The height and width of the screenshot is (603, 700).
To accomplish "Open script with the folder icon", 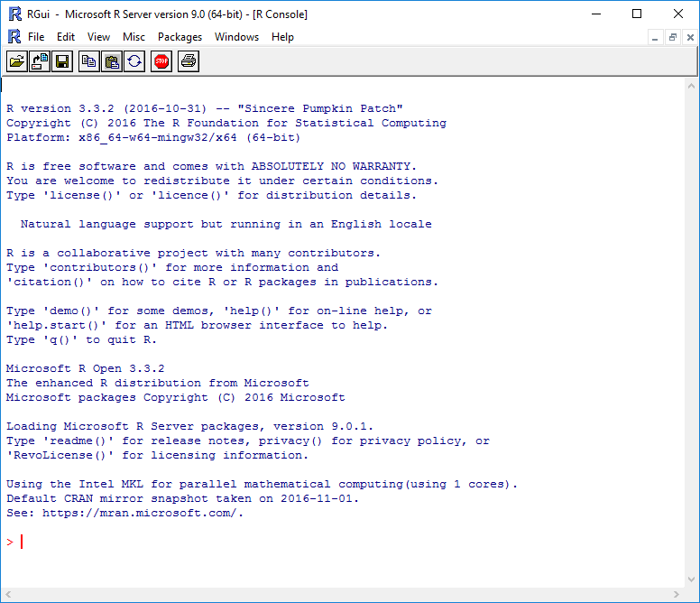I will tap(17, 61).
